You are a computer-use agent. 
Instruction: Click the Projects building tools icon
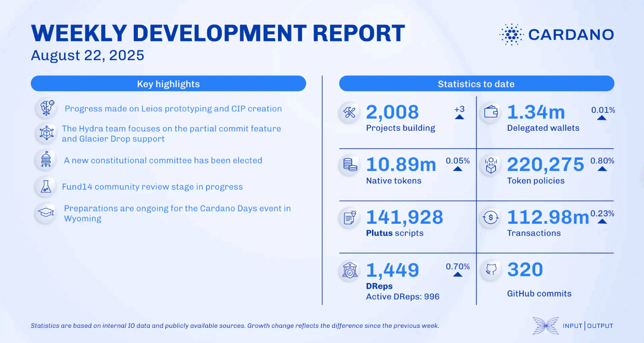click(x=349, y=113)
